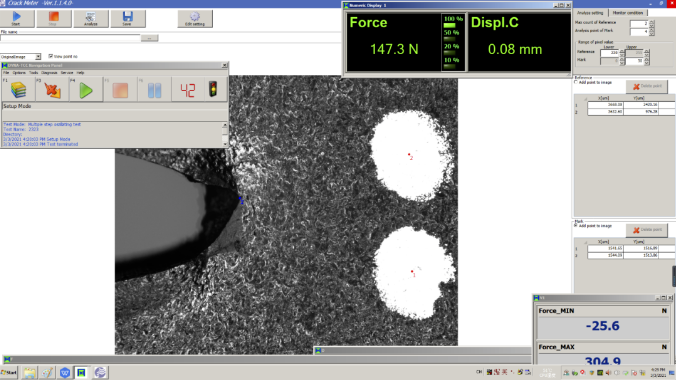Image resolution: width=678 pixels, height=383 pixels.
Task: Decrease Analysis point of Mark stepper
Action: pyautogui.click(x=652, y=34)
